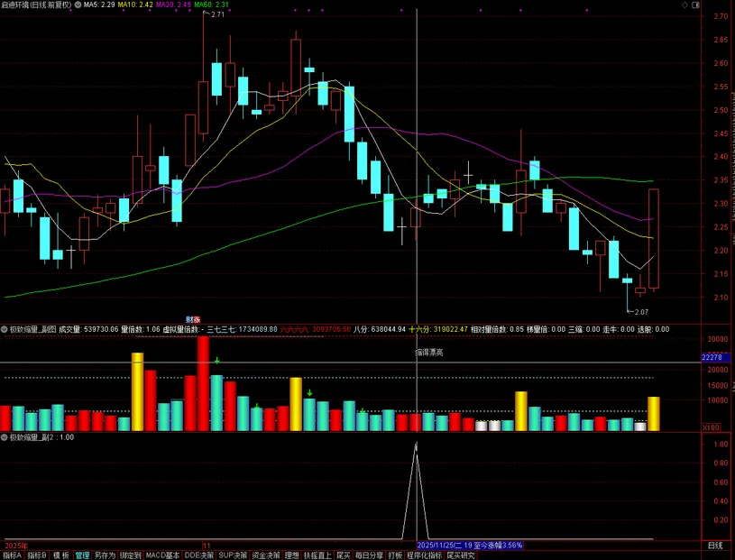This screenshot has width=735, height=560.
Task: Select the 资金决策 indicator tab
Action: [x=265, y=555]
